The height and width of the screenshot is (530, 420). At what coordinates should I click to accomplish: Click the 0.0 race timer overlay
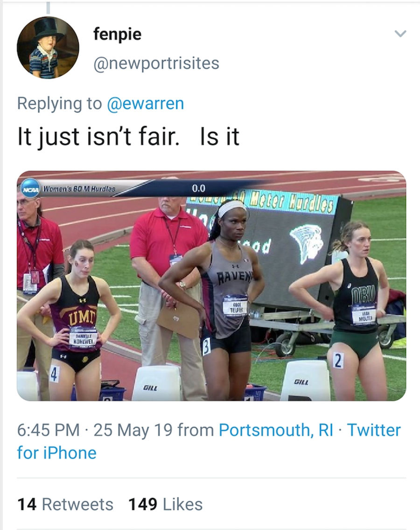[198, 188]
